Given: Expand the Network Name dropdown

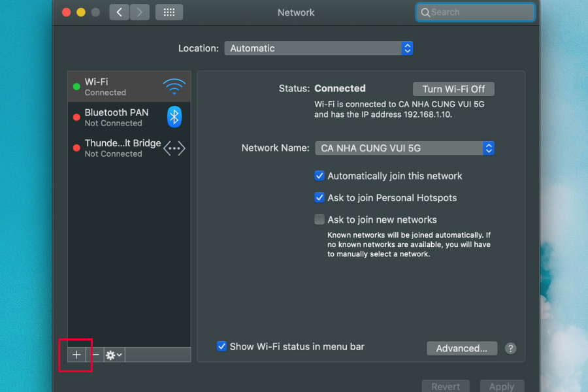Looking at the screenshot, I should pyautogui.click(x=404, y=148).
